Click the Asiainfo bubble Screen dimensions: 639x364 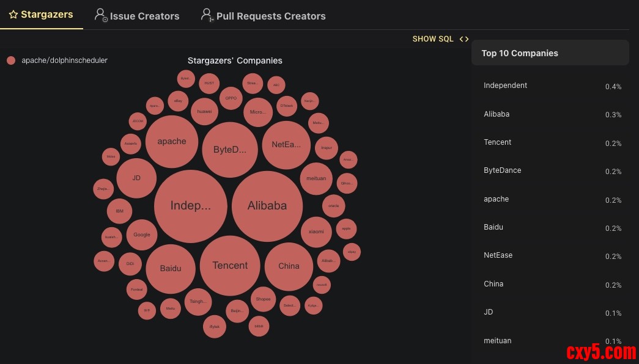pyautogui.click(x=131, y=144)
